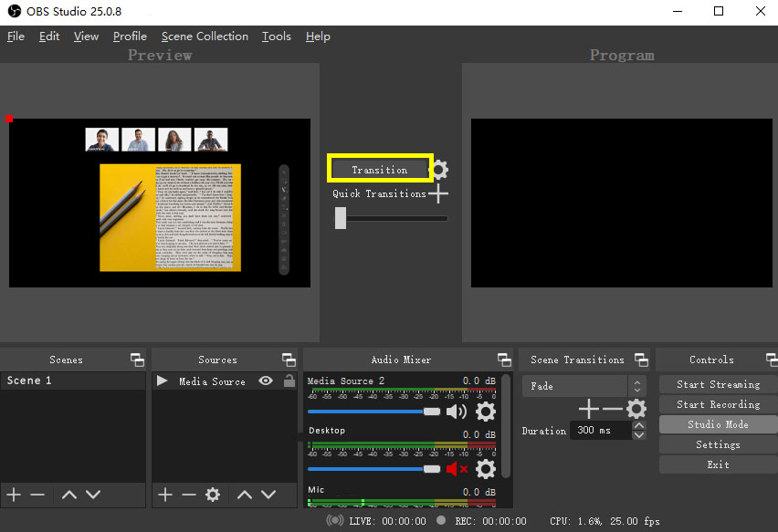
Task: Toggle Studio Mode off
Action: 718,424
